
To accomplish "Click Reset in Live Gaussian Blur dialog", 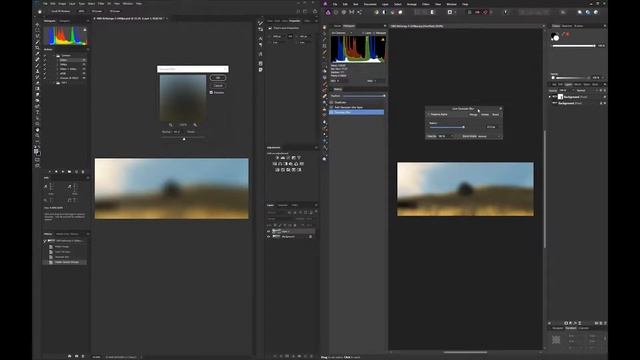I will [x=496, y=115].
